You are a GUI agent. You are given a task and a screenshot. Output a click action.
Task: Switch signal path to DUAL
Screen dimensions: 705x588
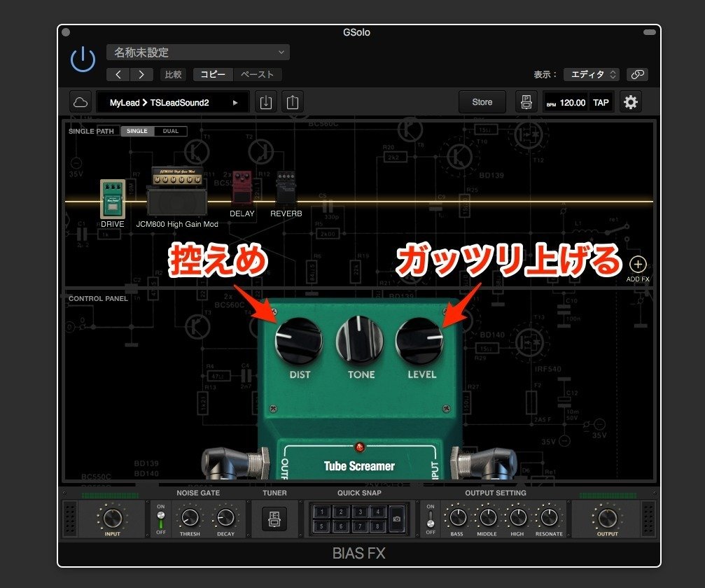(170, 131)
